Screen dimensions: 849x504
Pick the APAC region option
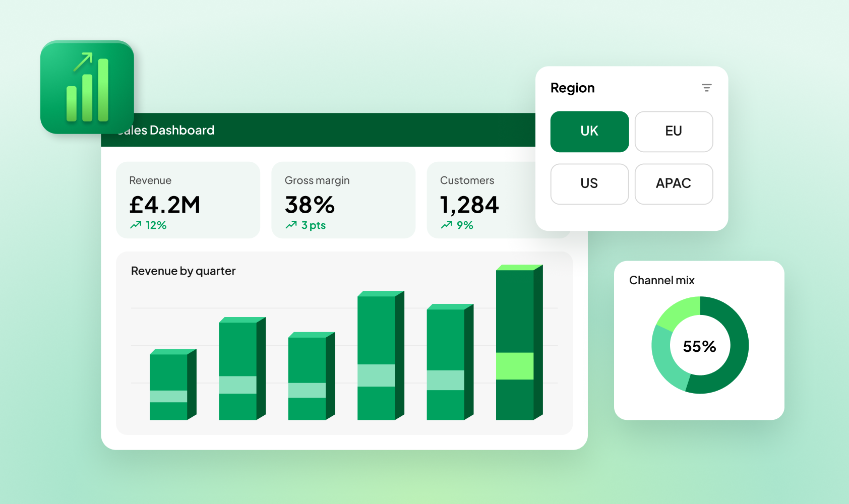tap(674, 184)
